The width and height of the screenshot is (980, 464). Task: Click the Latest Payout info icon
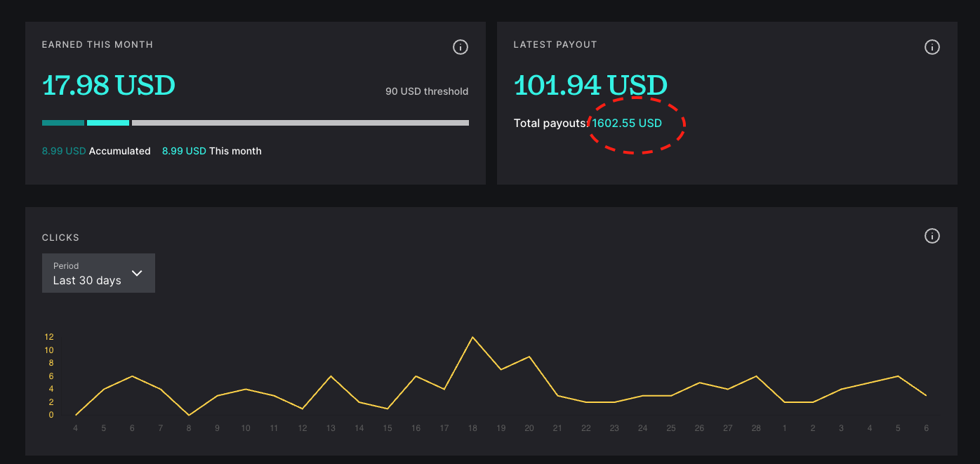pyautogui.click(x=932, y=47)
